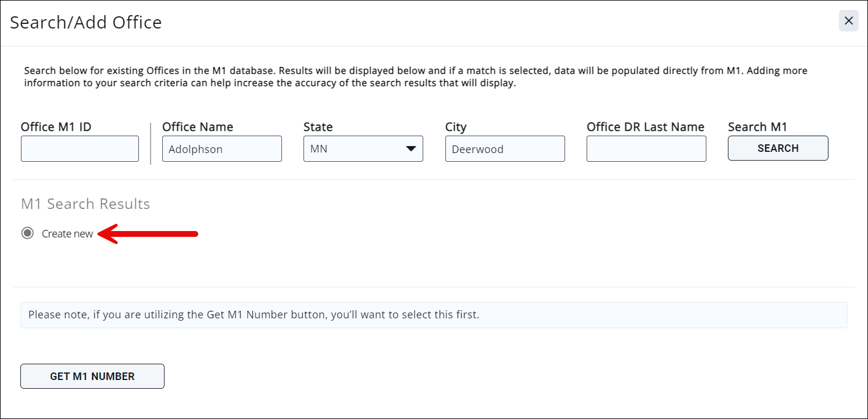Select the Office Name field containing Adolphson
This screenshot has height=419, width=868.
tap(222, 148)
